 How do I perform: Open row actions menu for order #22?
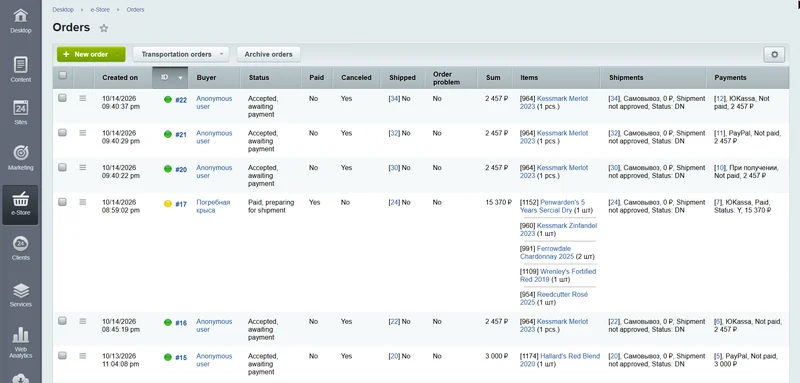point(83,98)
